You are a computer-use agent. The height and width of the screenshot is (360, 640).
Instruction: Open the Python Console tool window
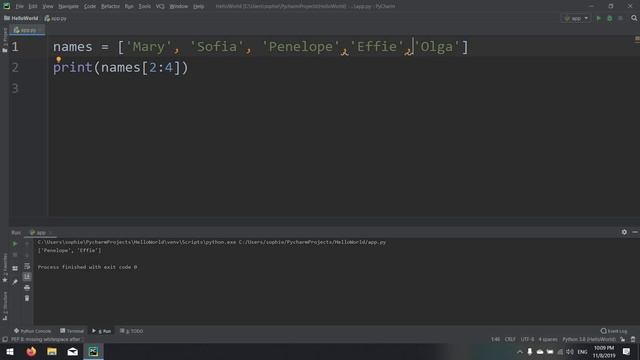click(x=32, y=331)
